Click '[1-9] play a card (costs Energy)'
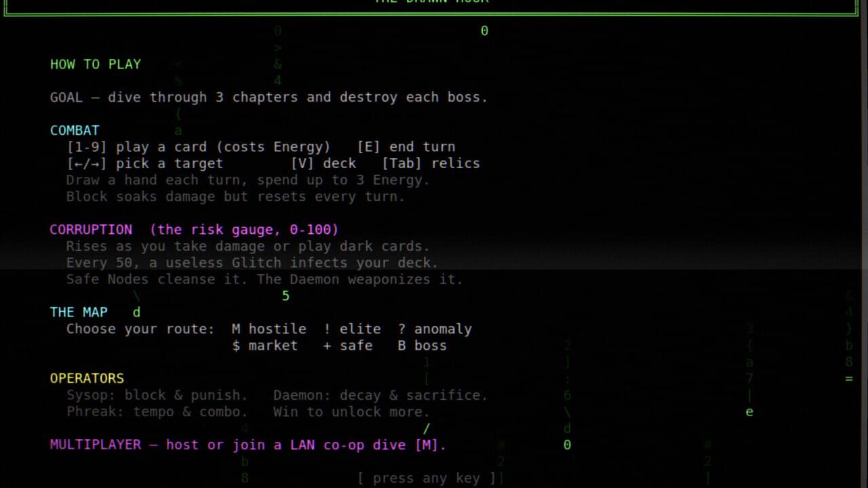 tap(199, 147)
